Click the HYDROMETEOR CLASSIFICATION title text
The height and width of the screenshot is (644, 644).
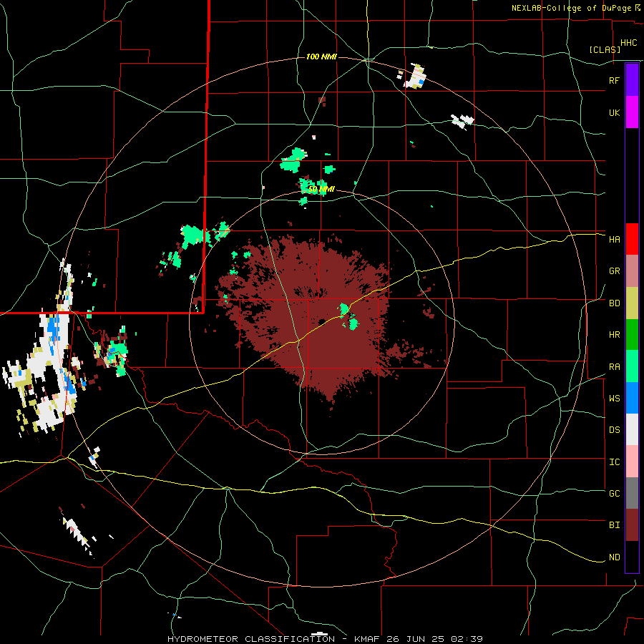point(251,639)
